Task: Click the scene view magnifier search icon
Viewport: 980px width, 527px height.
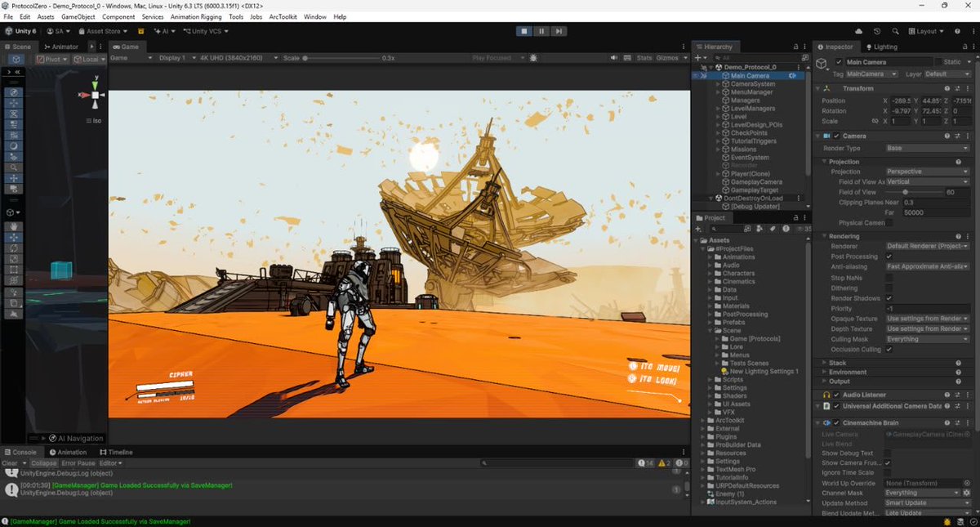Action: (15, 167)
